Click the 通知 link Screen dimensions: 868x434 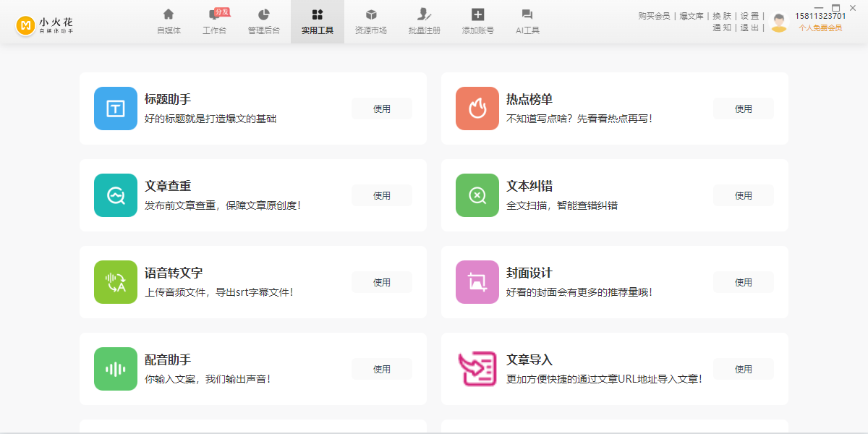722,27
